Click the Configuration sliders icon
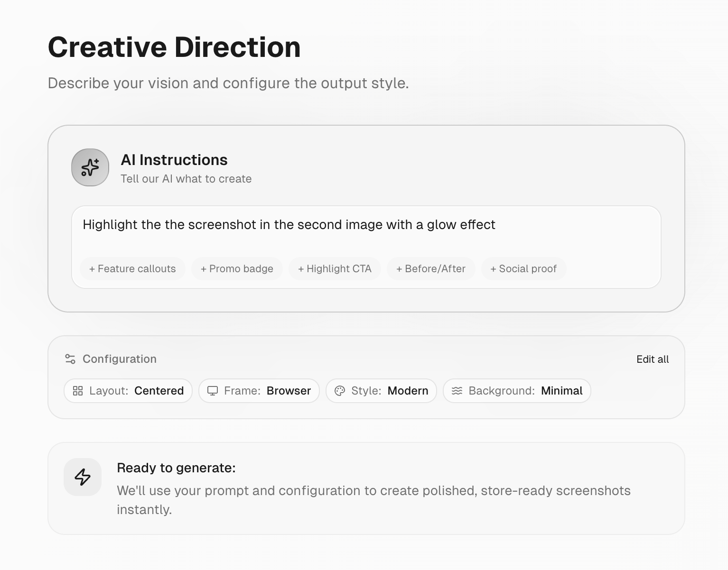728x570 pixels. [x=69, y=359]
